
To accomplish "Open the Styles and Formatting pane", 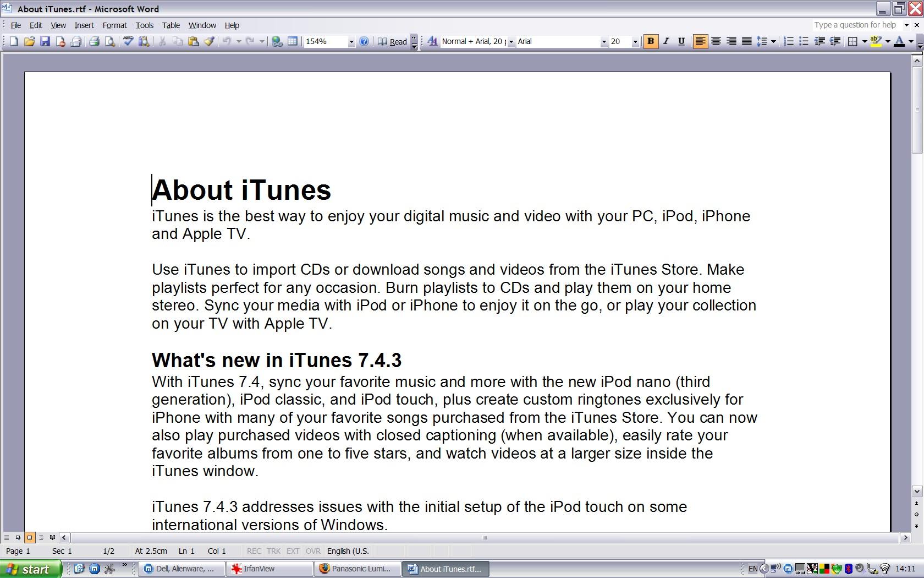I will [432, 41].
